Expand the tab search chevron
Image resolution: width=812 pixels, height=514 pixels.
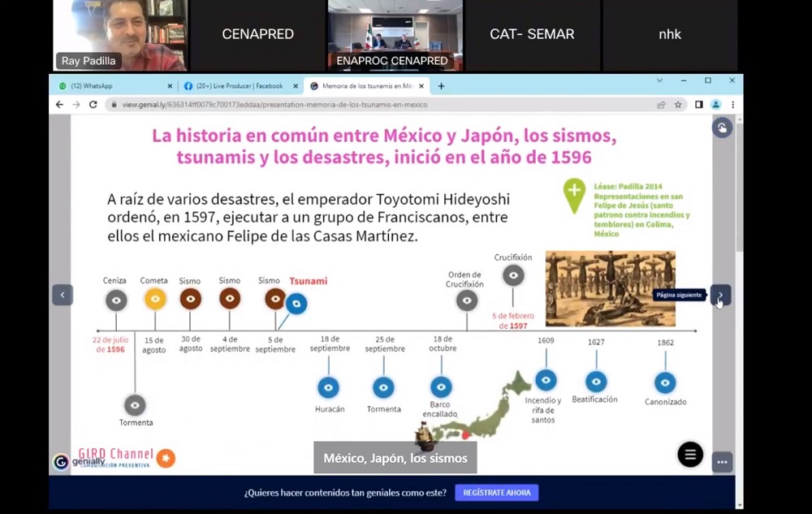(x=659, y=81)
